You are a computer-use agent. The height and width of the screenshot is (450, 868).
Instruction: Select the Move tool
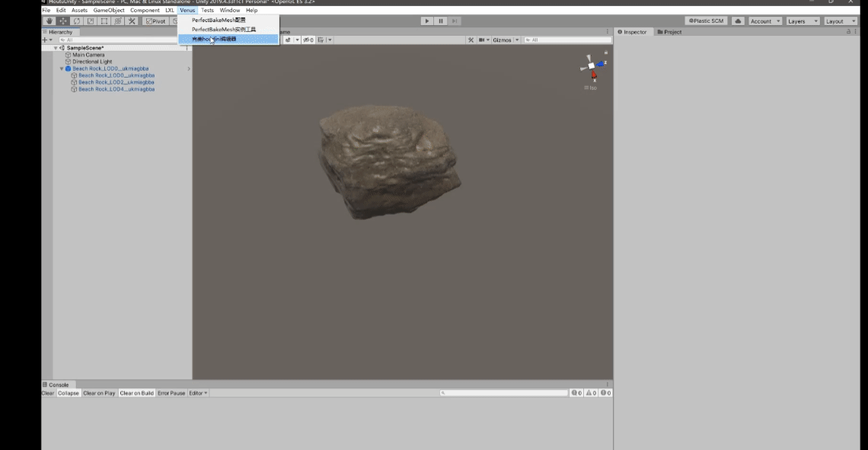pos(63,21)
